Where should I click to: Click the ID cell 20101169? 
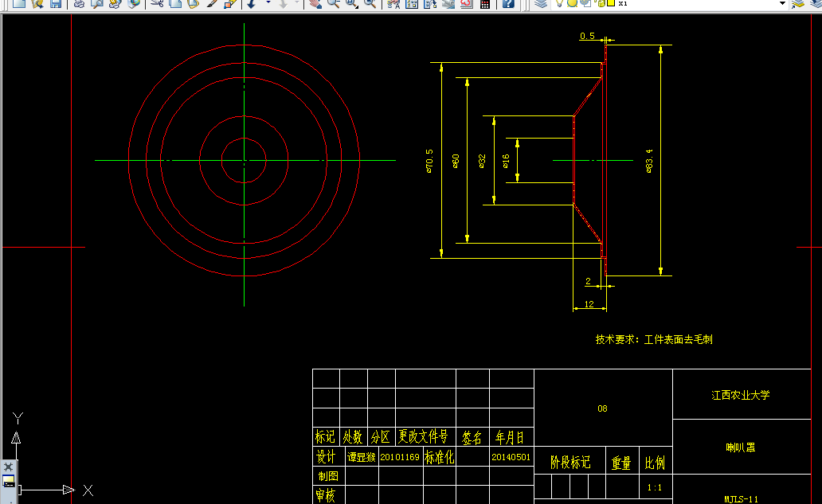(x=400, y=457)
